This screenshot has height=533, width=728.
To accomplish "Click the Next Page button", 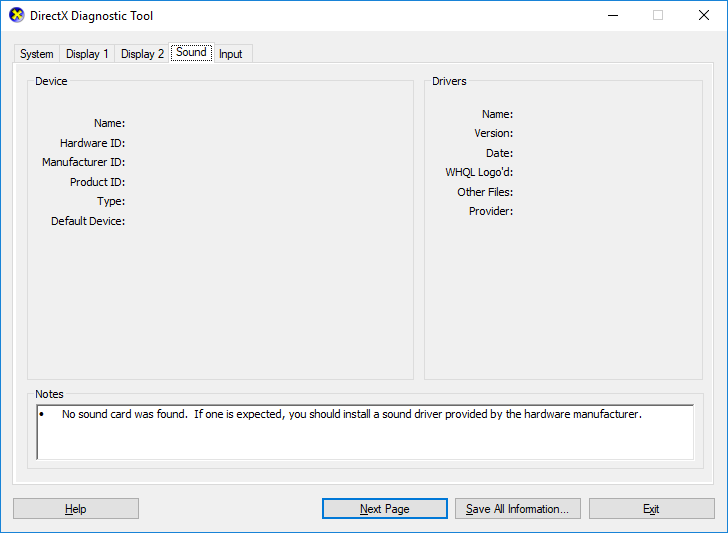I will point(384,509).
